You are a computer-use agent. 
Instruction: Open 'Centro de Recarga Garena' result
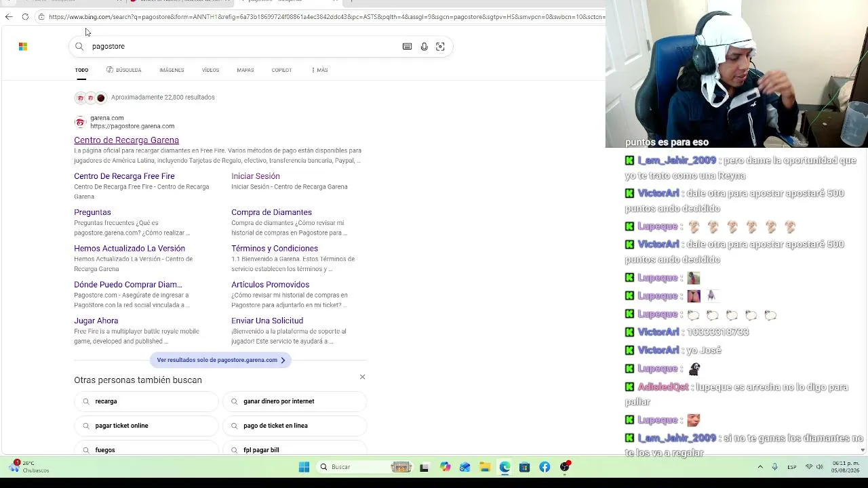126,140
